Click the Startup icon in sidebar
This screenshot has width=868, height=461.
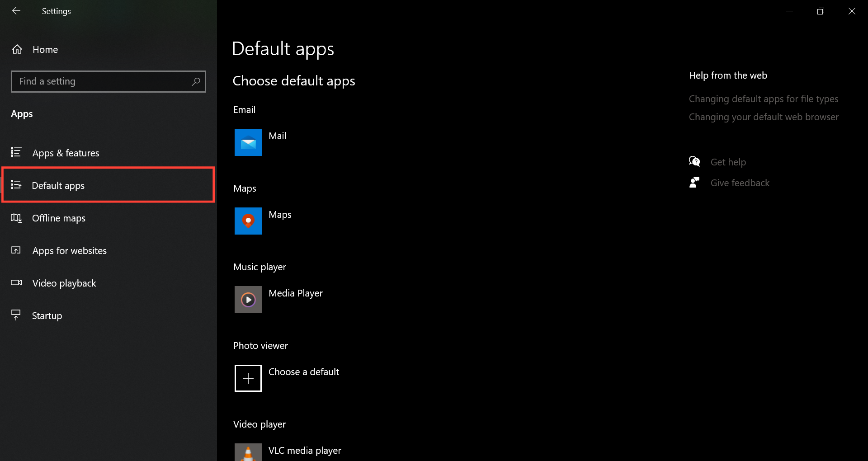pyautogui.click(x=16, y=315)
